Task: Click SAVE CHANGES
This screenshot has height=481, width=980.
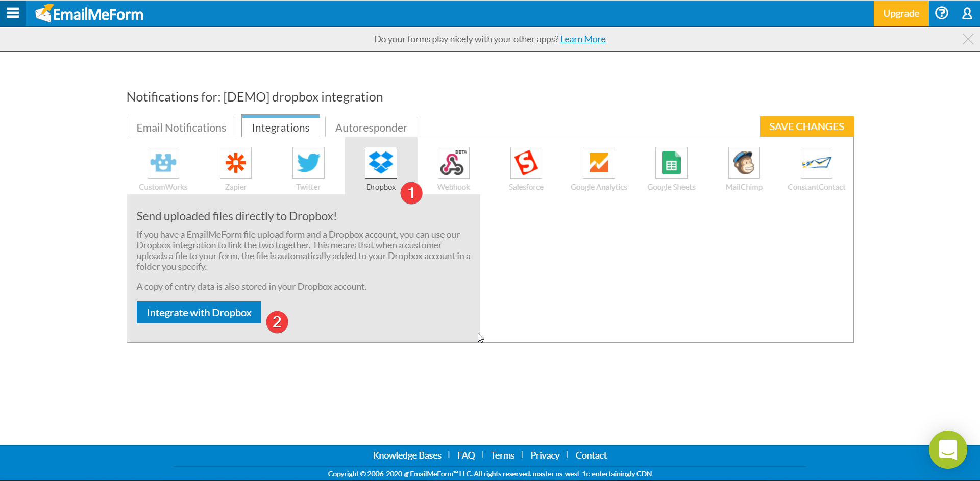Action: [x=806, y=126]
